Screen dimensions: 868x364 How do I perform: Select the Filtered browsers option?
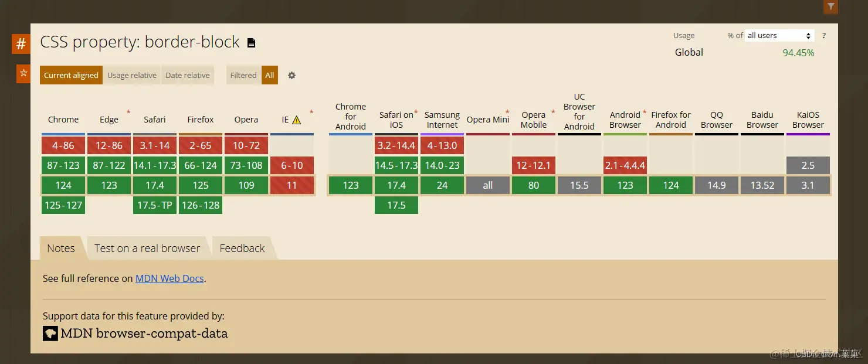pyautogui.click(x=243, y=75)
